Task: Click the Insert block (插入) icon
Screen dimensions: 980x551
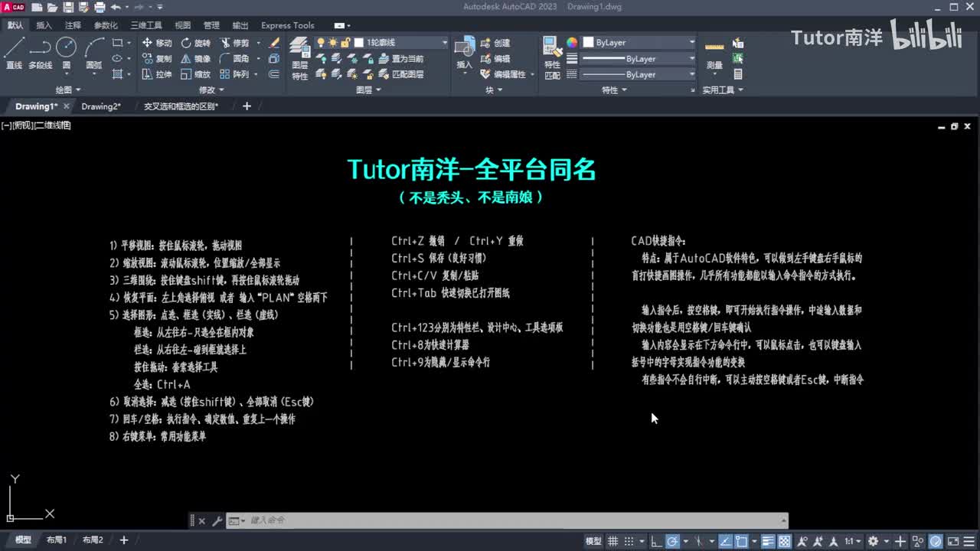Action: pyautogui.click(x=464, y=54)
